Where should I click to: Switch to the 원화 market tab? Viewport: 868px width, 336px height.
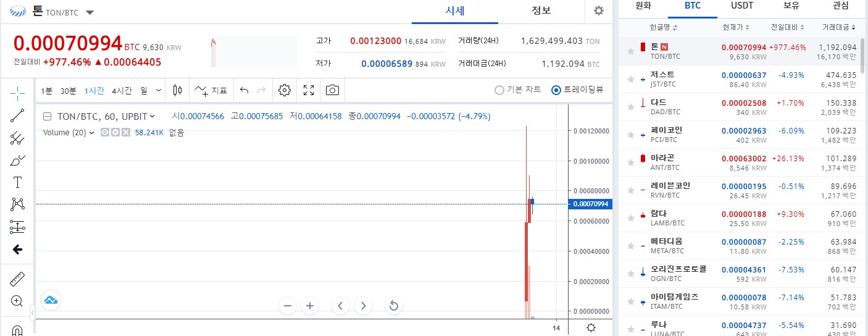point(643,6)
